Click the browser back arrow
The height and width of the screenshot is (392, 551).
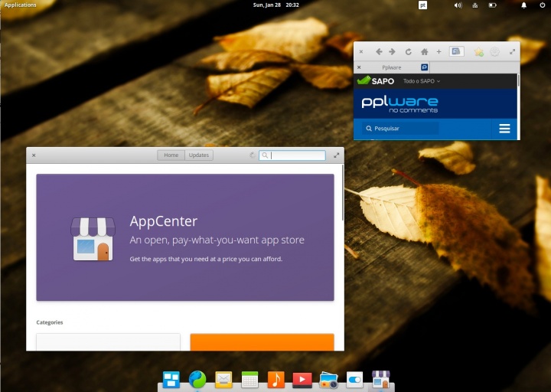[379, 52]
